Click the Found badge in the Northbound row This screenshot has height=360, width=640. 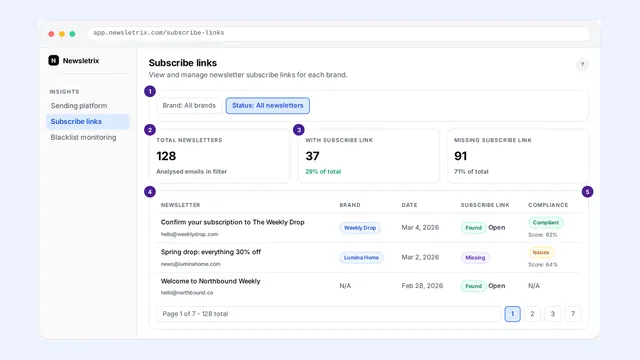coord(473,286)
